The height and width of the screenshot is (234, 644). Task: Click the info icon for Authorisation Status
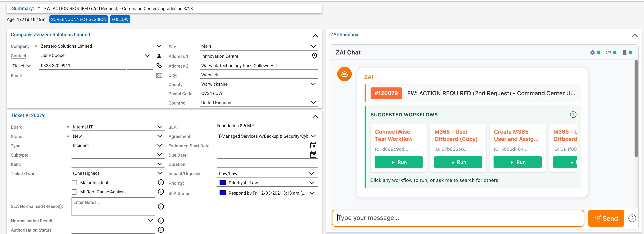pyautogui.click(x=161, y=230)
